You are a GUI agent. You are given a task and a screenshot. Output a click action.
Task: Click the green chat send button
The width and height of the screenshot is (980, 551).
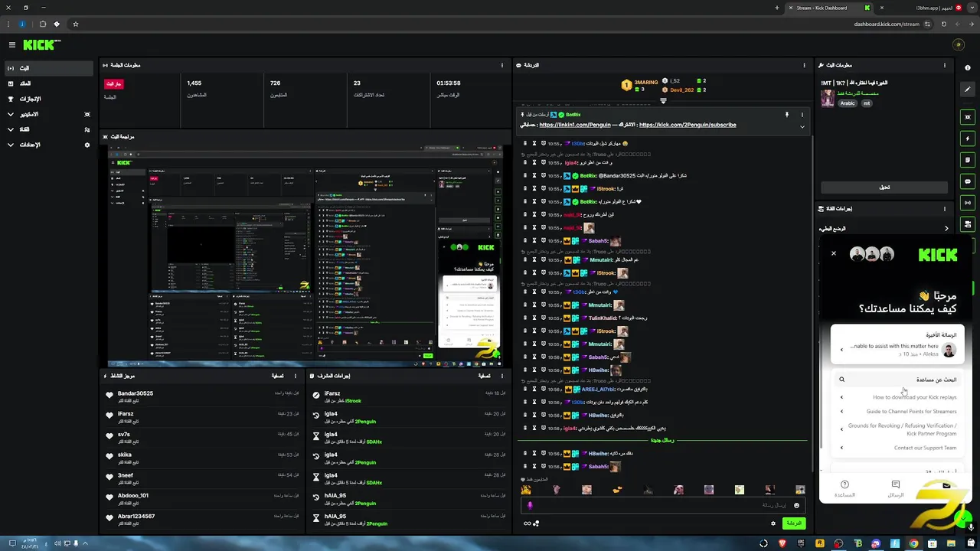coord(794,523)
